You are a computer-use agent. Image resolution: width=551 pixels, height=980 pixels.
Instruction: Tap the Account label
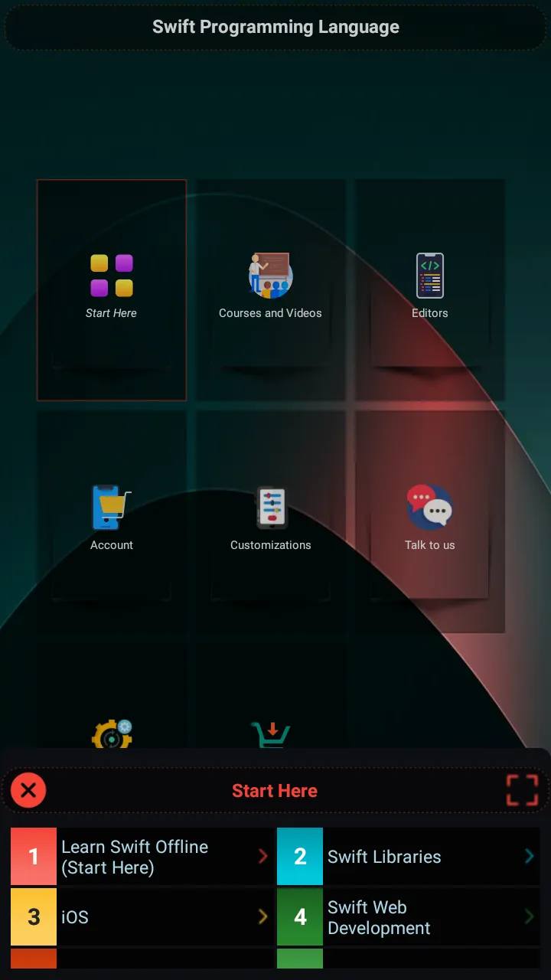point(112,545)
